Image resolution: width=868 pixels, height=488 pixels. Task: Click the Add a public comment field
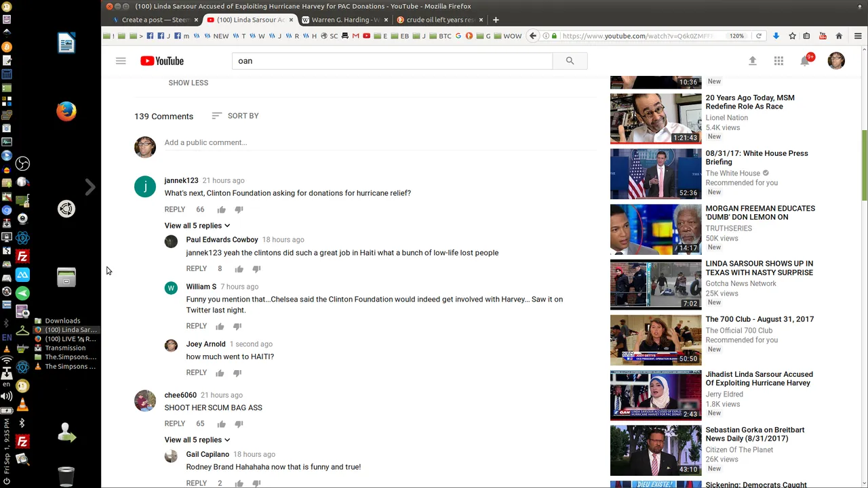[x=379, y=143]
